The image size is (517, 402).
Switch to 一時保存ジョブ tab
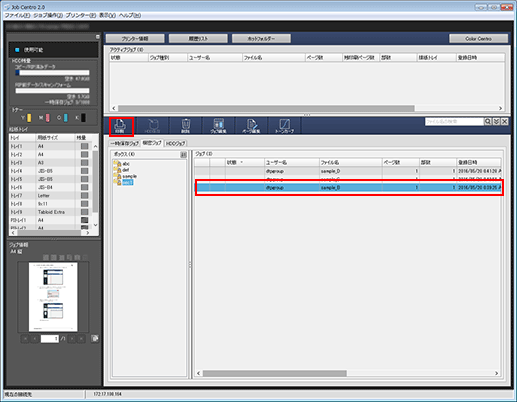[124, 143]
